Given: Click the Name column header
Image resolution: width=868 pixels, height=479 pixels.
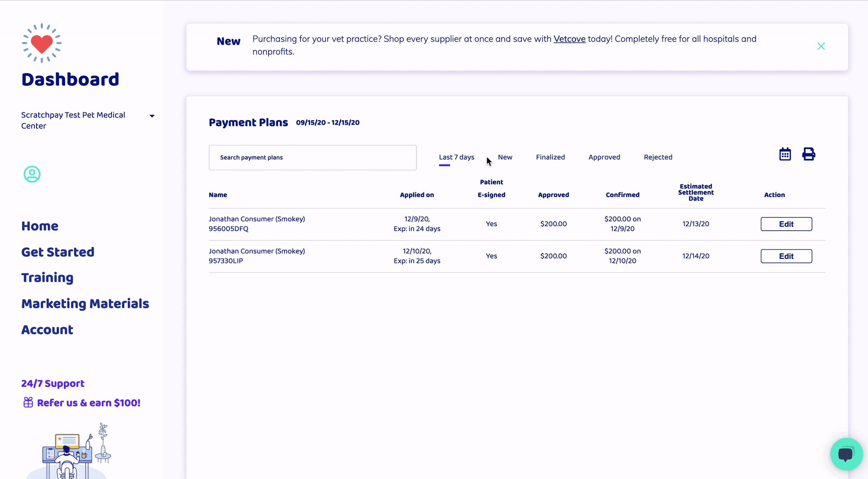Looking at the screenshot, I should coord(218,195).
